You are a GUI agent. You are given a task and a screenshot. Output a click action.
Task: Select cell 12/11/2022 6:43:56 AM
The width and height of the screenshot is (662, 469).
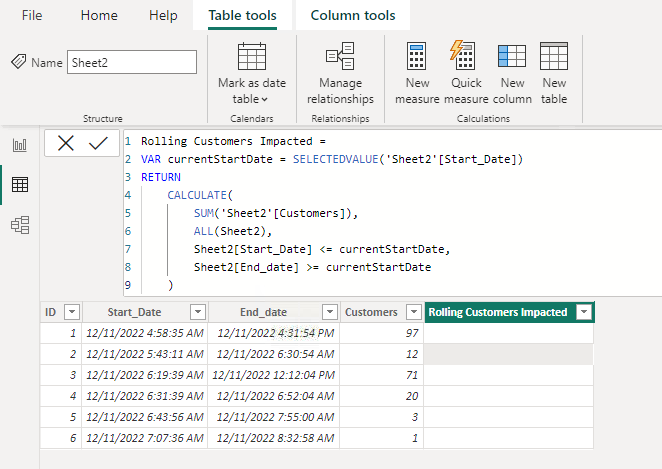coord(145,417)
